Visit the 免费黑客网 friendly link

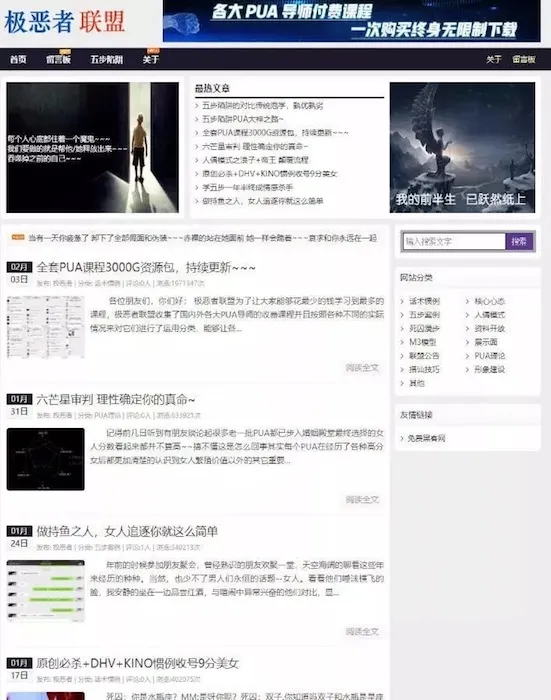click(426, 438)
